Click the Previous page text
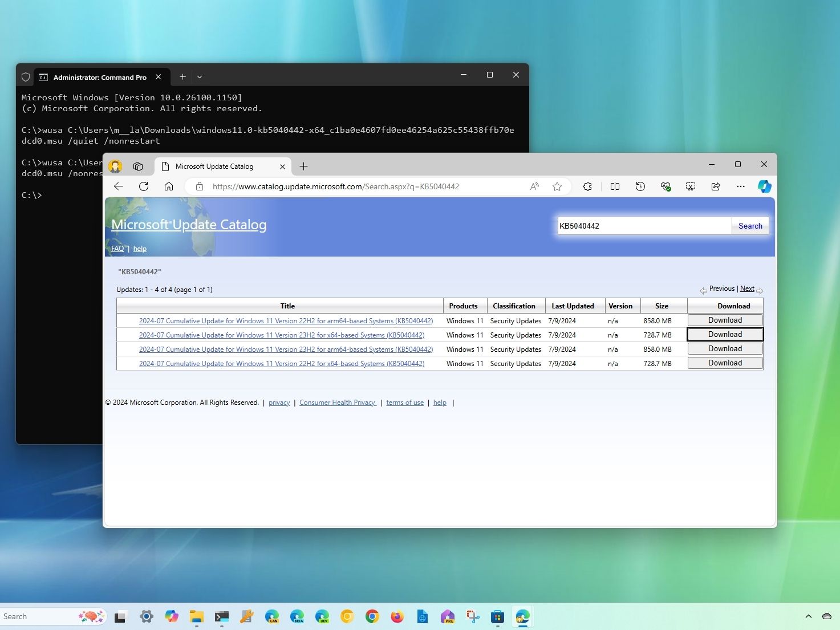The height and width of the screenshot is (630, 840). [x=721, y=288]
